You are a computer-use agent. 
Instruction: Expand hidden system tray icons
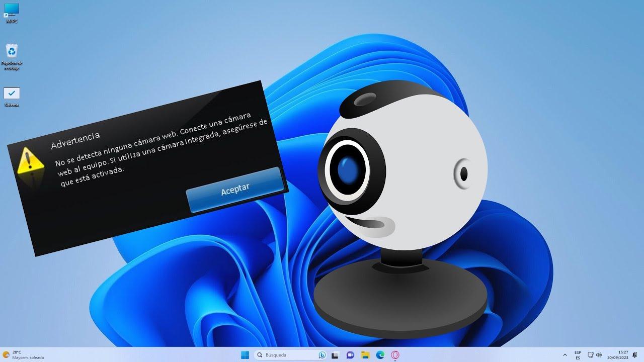[565, 355]
